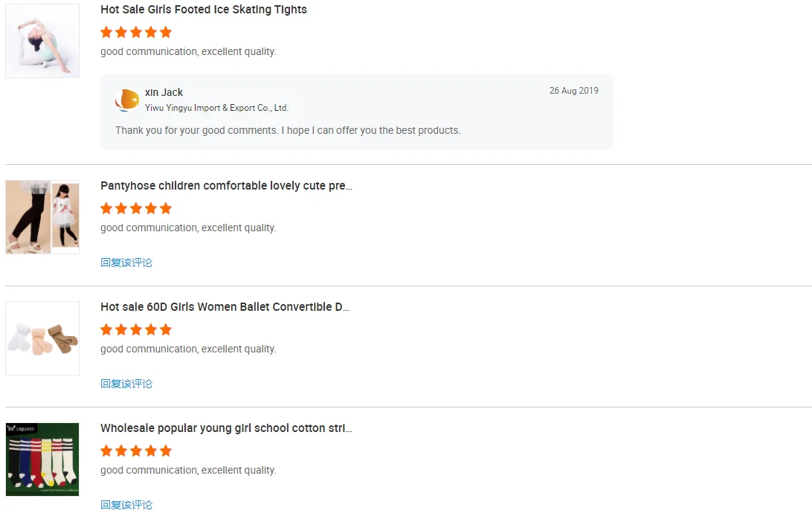Reply to the school cotton socks review

(126, 505)
